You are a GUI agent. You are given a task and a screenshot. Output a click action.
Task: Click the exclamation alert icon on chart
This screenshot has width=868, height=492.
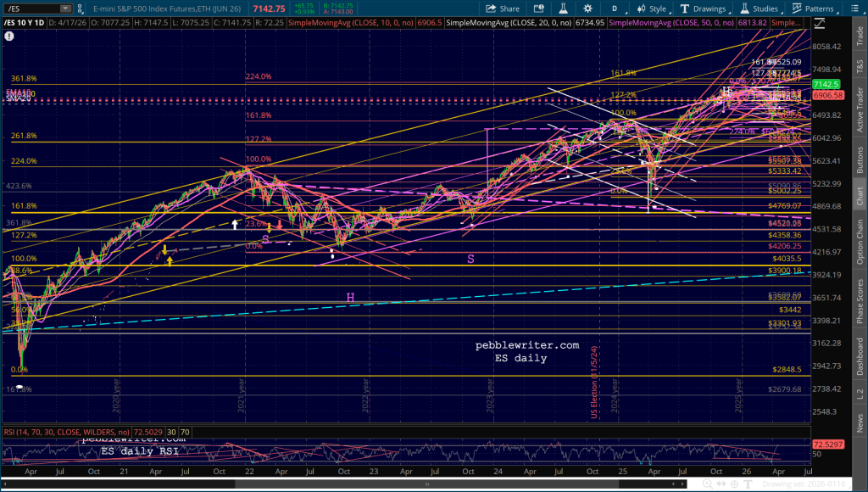tap(8, 36)
